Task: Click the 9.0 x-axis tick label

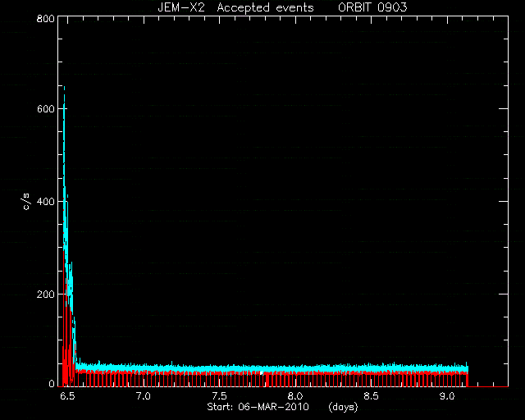Action: coord(447,396)
